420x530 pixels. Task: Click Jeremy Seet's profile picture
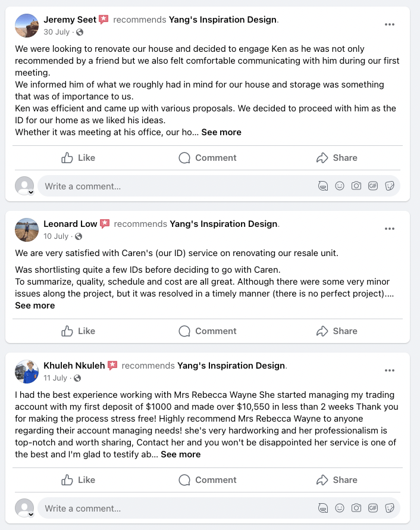(x=26, y=26)
